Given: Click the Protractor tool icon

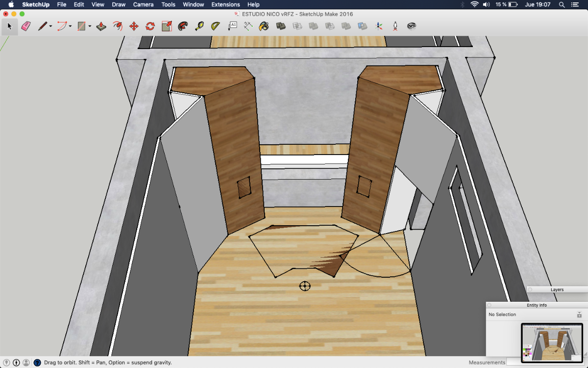Looking at the screenshot, I should [216, 26].
